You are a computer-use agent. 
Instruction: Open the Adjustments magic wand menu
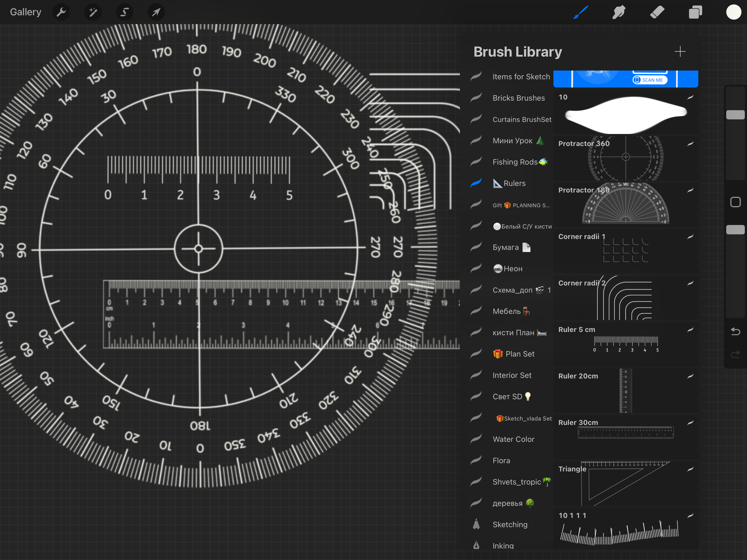coord(92,12)
